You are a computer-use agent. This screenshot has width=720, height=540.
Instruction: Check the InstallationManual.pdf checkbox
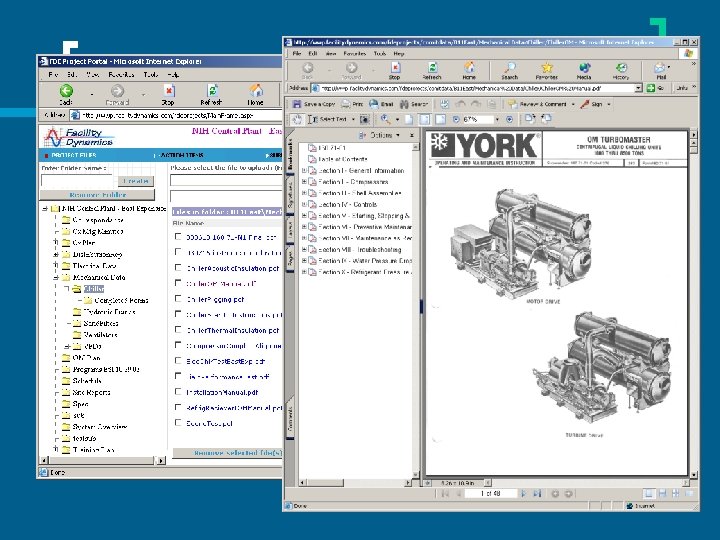(x=178, y=392)
